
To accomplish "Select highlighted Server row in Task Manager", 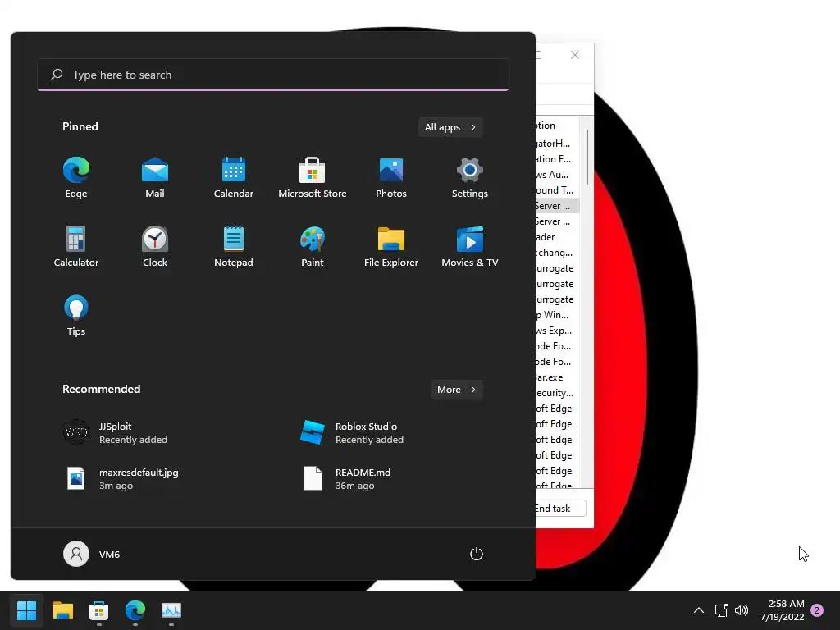I will tap(557, 206).
